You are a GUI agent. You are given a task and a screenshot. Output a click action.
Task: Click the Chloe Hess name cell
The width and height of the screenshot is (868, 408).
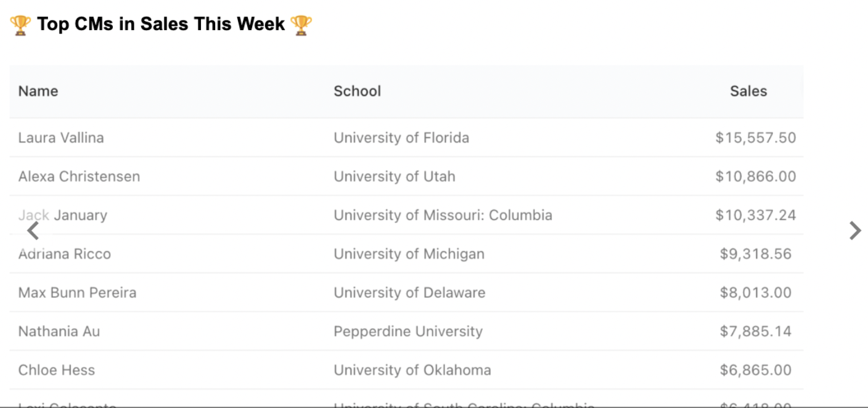[x=57, y=370]
